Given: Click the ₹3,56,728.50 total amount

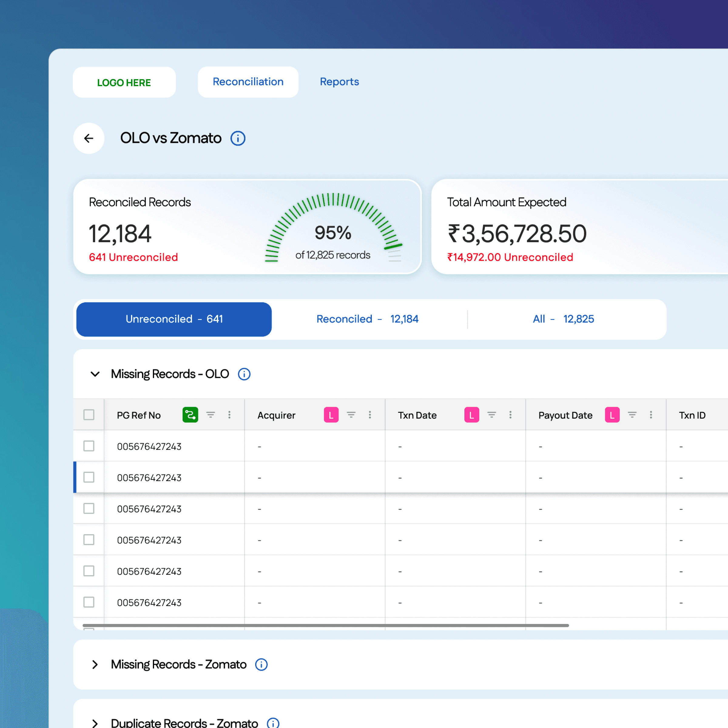Looking at the screenshot, I should (x=517, y=234).
